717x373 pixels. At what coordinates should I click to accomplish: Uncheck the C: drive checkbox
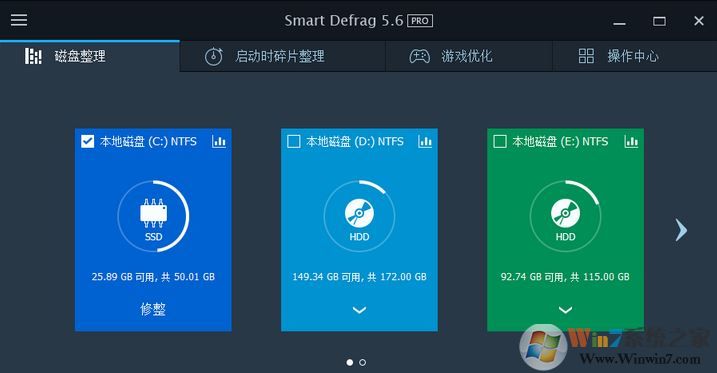pos(87,141)
